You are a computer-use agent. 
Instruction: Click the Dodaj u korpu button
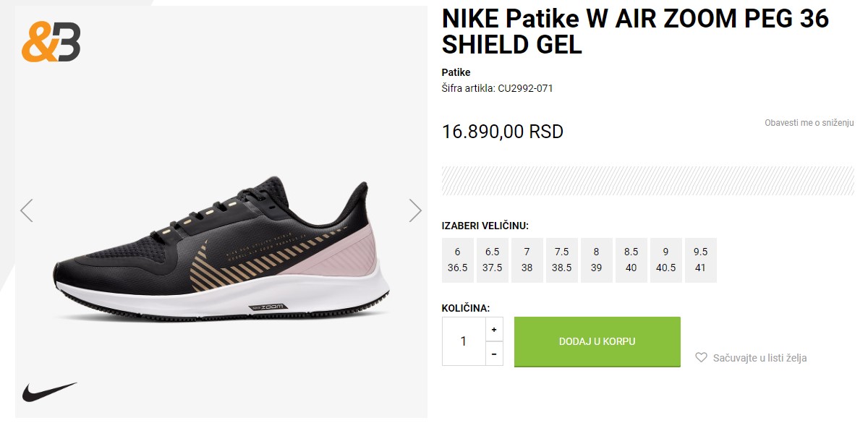point(597,341)
